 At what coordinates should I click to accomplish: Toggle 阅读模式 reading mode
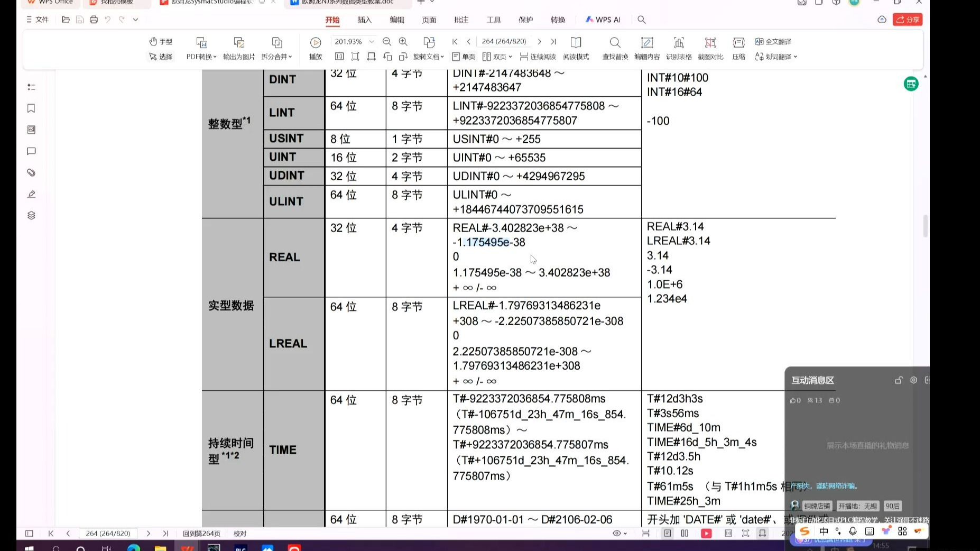(x=576, y=49)
